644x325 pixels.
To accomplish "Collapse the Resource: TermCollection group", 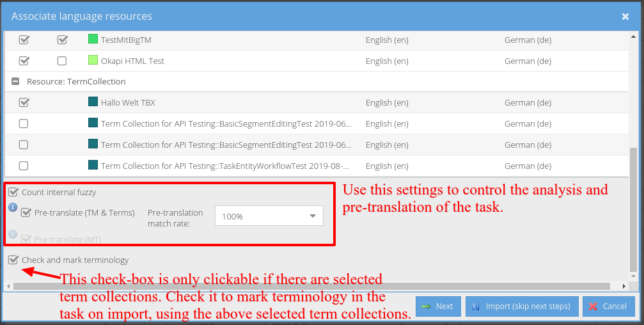I will (15, 82).
